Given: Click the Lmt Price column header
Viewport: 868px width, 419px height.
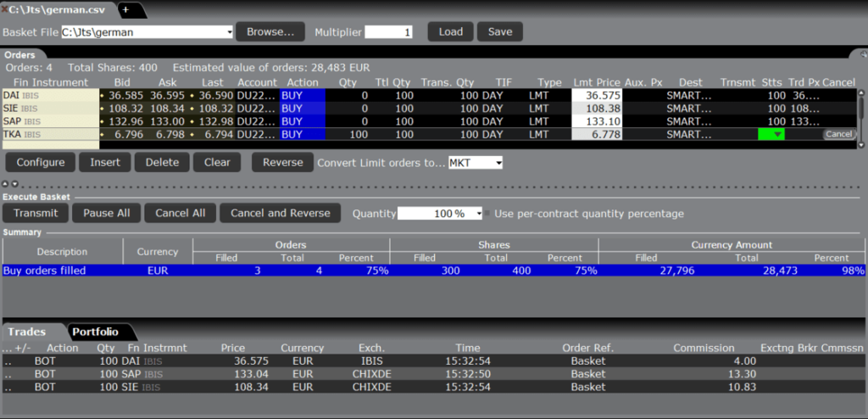Looking at the screenshot, I should tap(597, 82).
